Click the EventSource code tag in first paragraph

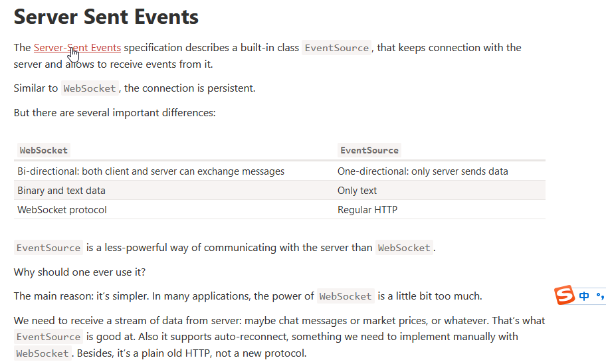(337, 48)
